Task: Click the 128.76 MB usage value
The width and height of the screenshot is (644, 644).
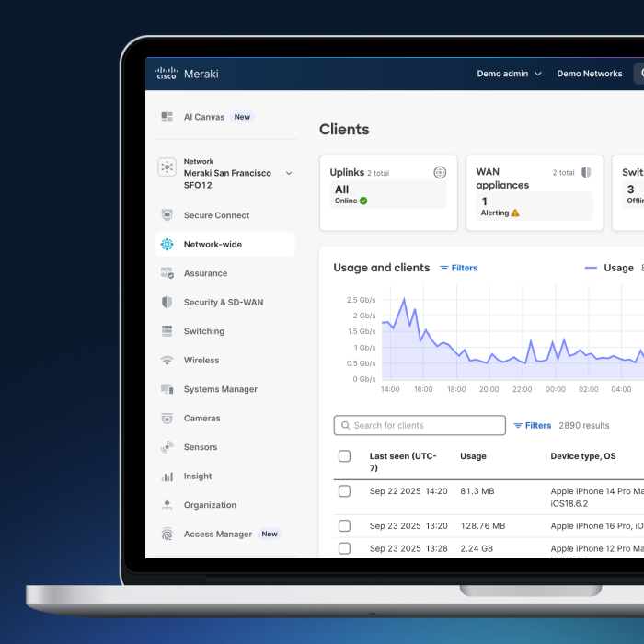Action: pyautogui.click(x=483, y=526)
